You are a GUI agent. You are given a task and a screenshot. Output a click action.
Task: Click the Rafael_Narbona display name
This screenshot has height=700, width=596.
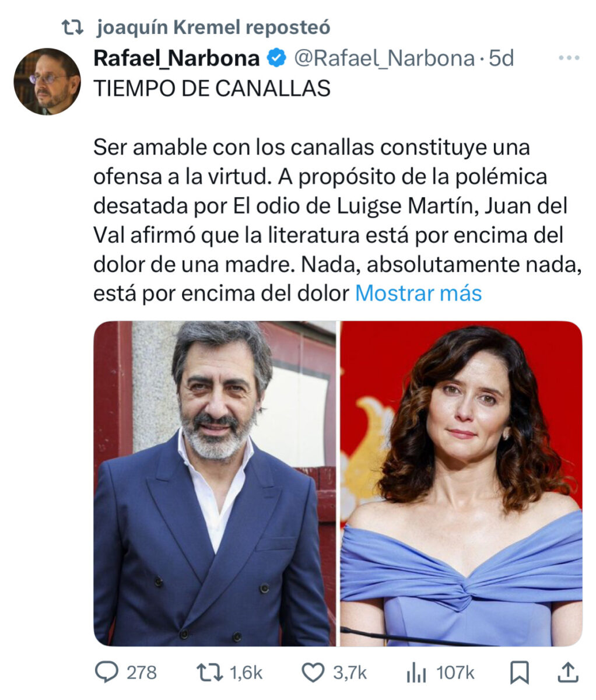pyautogui.click(x=177, y=58)
